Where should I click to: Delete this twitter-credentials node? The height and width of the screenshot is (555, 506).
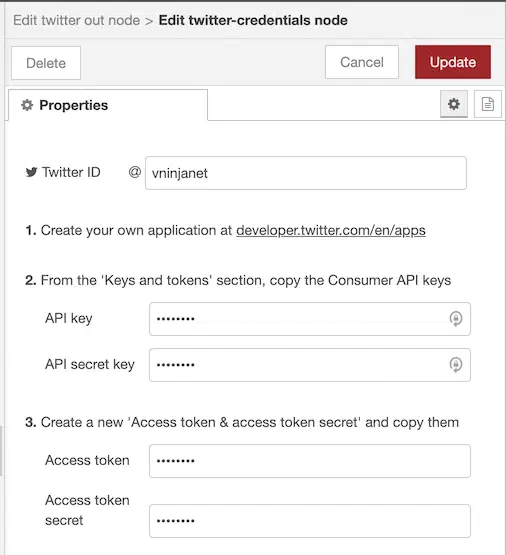(46, 63)
